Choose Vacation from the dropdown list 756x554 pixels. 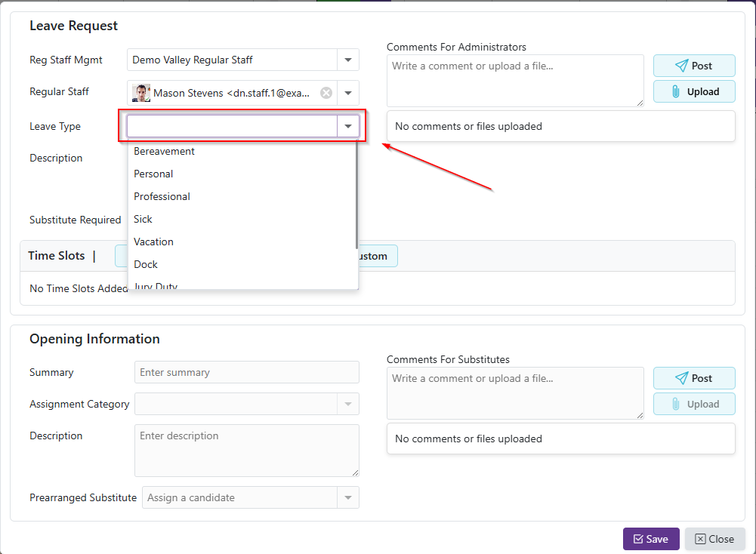(x=153, y=242)
